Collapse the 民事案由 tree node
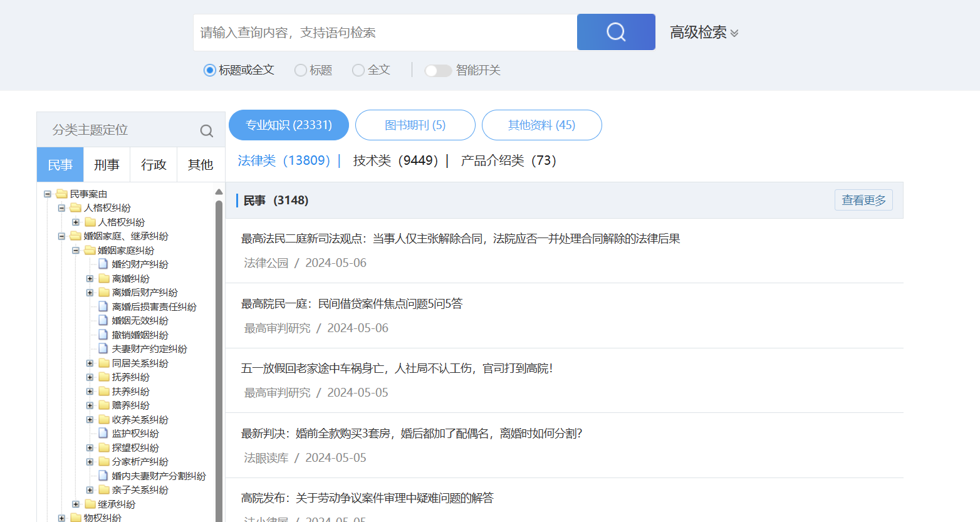The image size is (980, 522). click(48, 194)
